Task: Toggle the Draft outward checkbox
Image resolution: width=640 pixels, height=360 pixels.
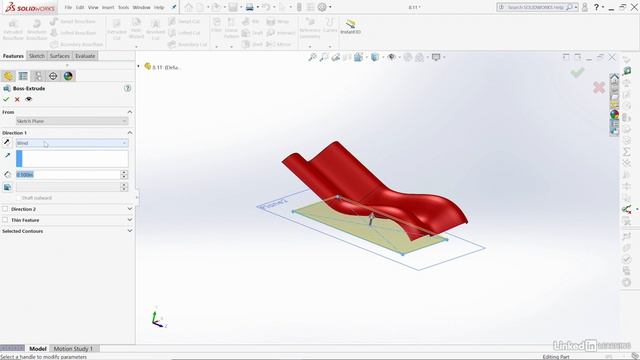Action: [18, 198]
